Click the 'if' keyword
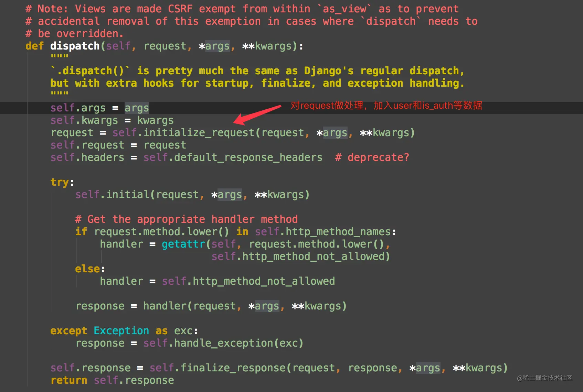The image size is (583, 392). (x=81, y=231)
